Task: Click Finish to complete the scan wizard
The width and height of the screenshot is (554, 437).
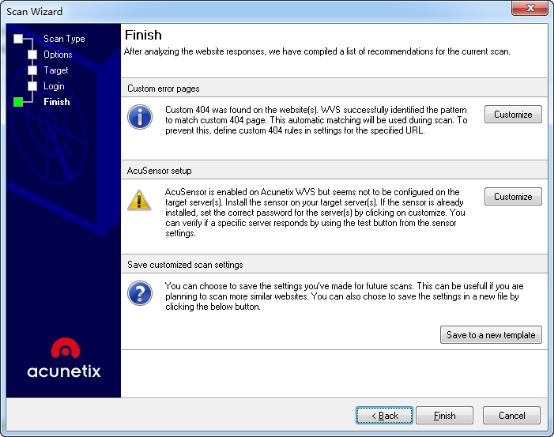Action: point(444,415)
